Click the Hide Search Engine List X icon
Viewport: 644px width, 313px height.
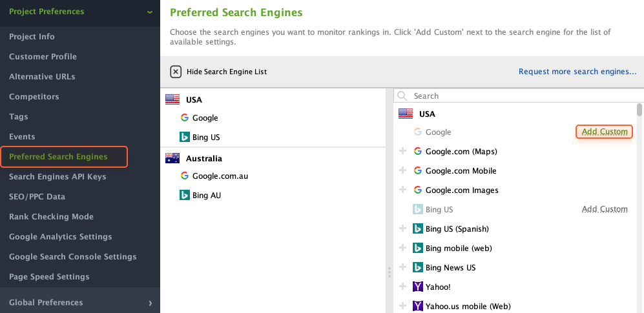tap(176, 72)
